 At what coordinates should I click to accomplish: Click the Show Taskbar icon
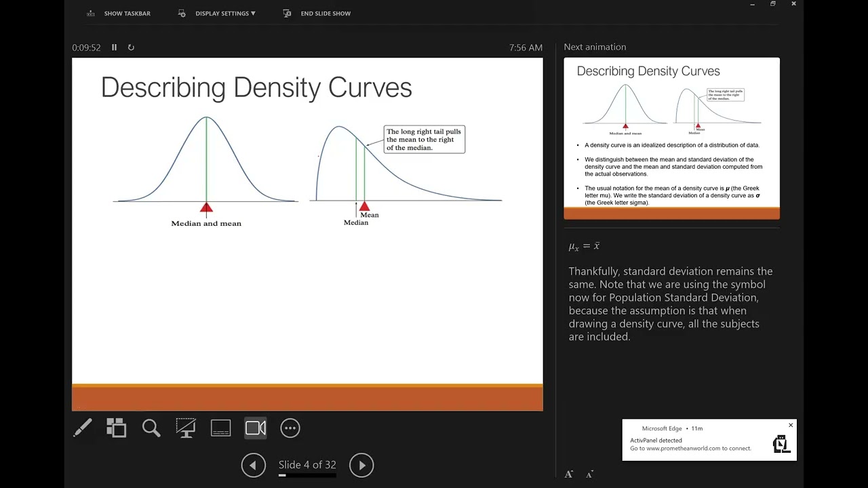point(91,14)
